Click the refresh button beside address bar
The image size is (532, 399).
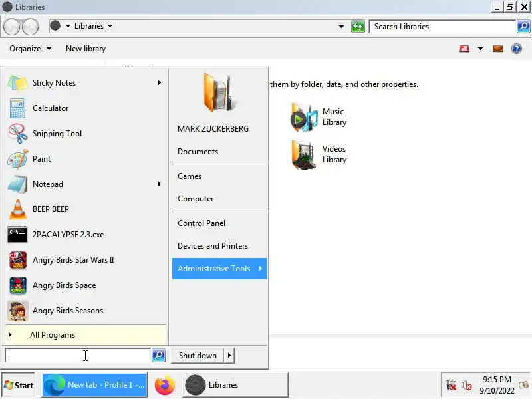click(358, 27)
